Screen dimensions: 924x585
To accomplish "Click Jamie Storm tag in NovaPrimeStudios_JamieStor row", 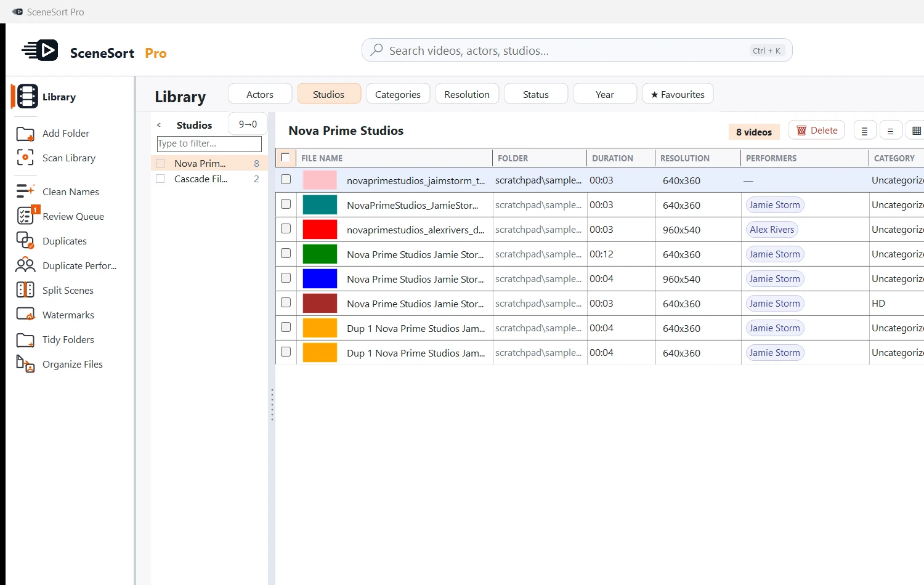I will coord(775,205).
